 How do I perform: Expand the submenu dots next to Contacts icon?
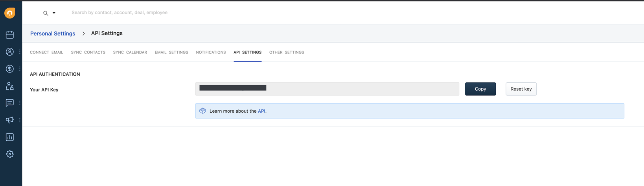click(20, 52)
